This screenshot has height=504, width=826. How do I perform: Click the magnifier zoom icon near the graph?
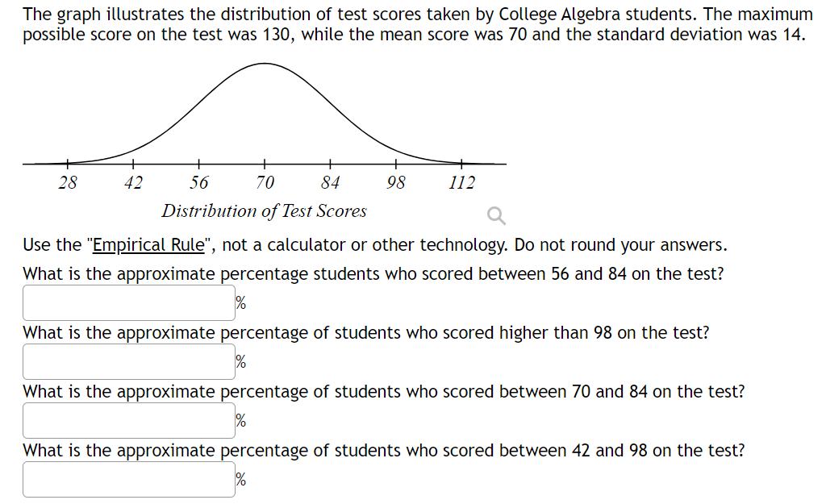point(494,215)
